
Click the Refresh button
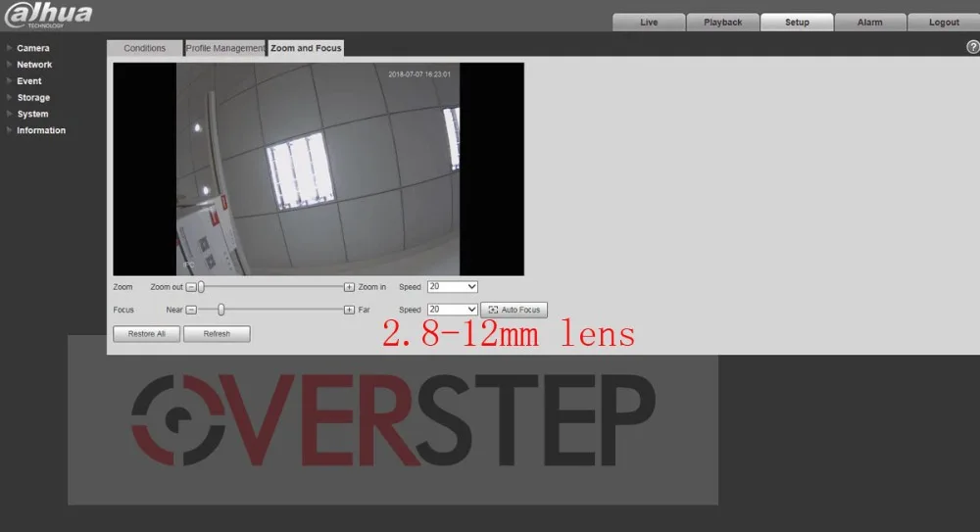[217, 334]
